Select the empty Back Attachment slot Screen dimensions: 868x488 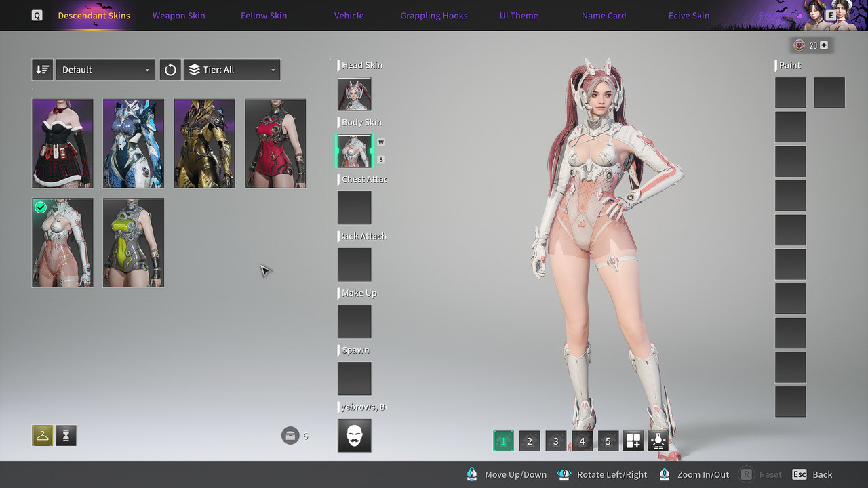pos(355,265)
